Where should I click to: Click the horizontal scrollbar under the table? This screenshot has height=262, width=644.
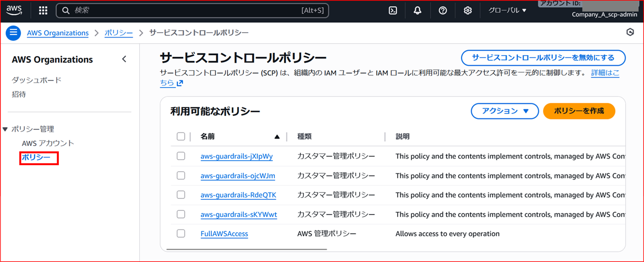point(246,249)
